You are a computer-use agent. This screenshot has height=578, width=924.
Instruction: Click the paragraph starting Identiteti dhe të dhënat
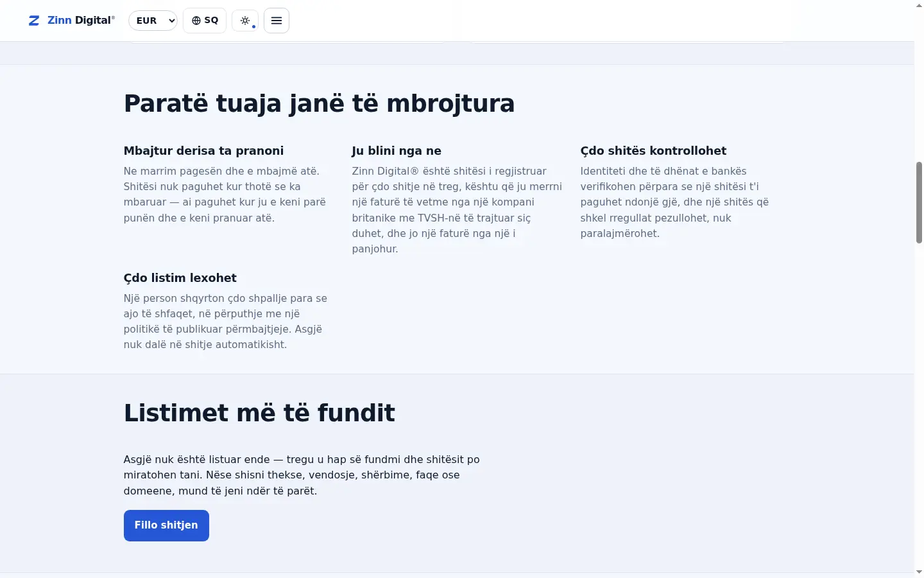[x=675, y=202]
